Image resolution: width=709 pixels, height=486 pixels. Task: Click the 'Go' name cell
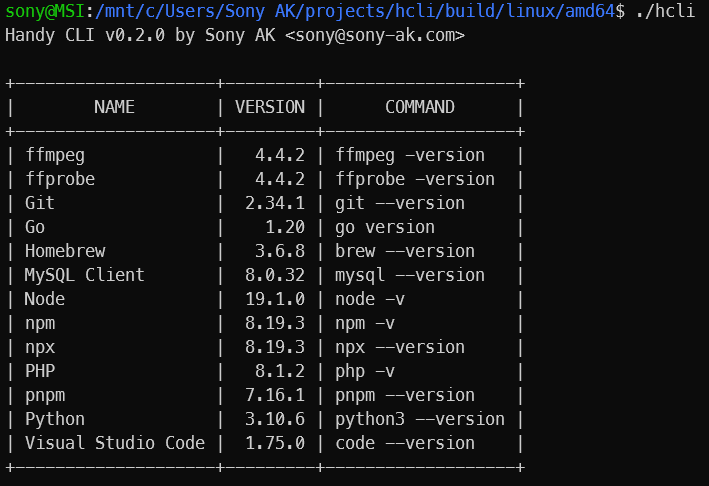(x=35, y=227)
